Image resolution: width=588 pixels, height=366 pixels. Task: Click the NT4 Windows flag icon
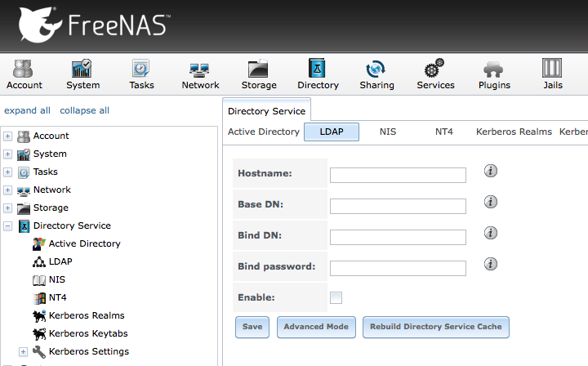[x=39, y=298]
